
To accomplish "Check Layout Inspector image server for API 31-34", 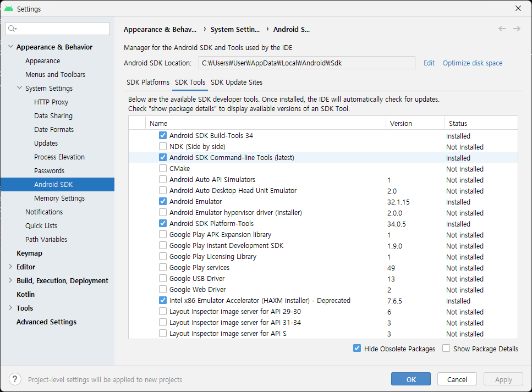I will click(x=163, y=323).
